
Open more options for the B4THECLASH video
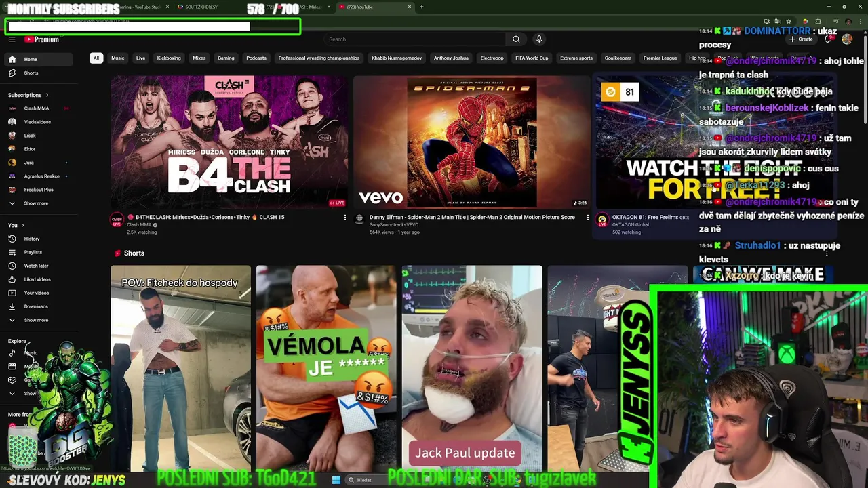coord(344,218)
